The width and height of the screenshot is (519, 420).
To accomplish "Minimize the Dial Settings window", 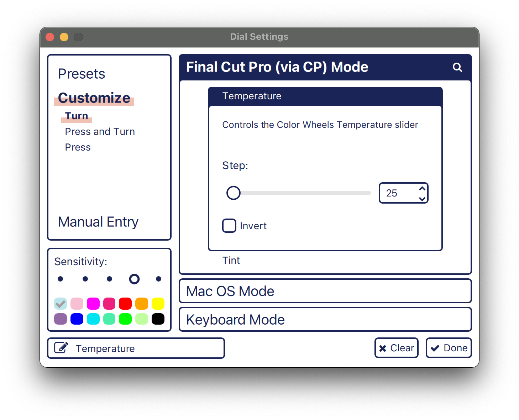I will coord(64,37).
